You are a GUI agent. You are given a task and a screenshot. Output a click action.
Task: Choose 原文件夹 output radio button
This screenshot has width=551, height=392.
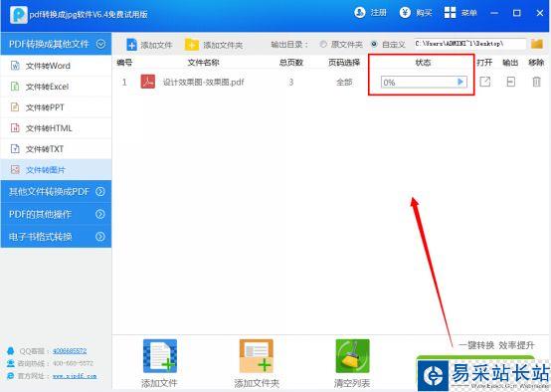[x=323, y=45]
